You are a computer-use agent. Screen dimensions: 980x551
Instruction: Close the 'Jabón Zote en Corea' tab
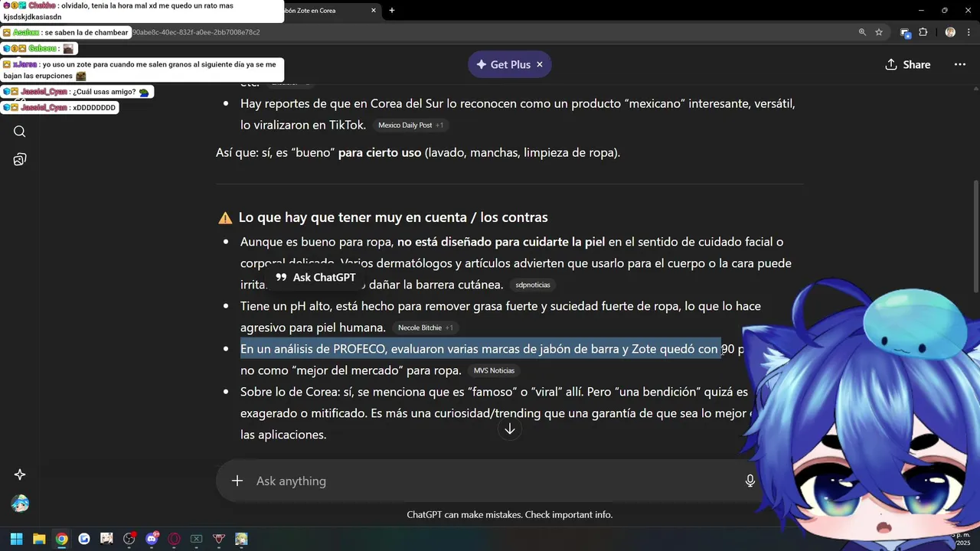(x=374, y=11)
